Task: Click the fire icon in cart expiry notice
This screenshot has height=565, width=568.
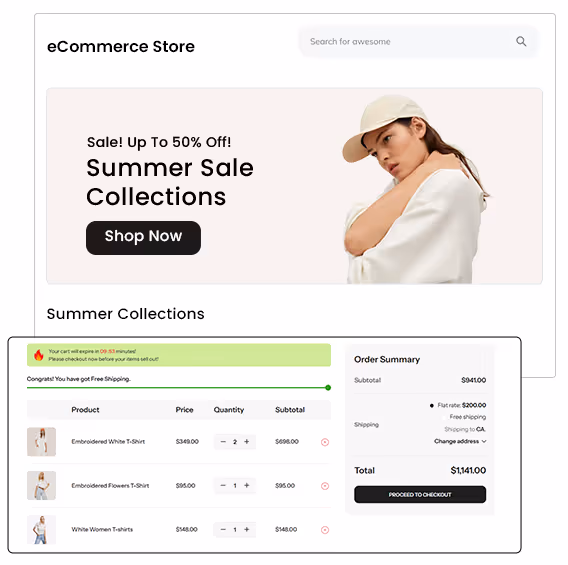Action: (38, 355)
